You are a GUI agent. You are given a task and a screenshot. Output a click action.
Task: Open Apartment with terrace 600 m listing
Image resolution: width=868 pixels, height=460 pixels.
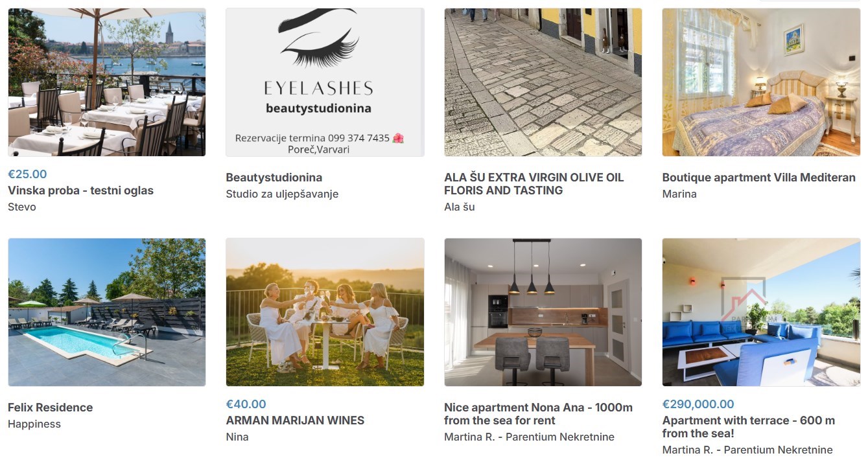[x=749, y=427]
